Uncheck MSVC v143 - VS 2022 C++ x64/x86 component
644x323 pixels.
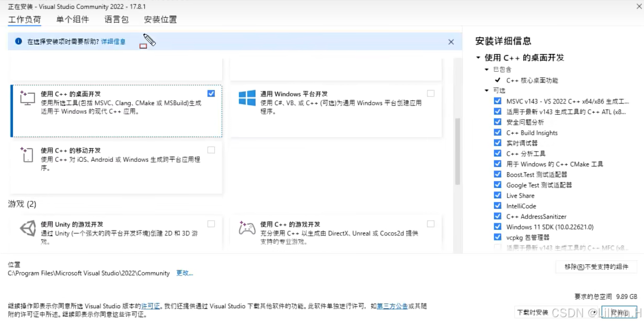click(x=498, y=101)
